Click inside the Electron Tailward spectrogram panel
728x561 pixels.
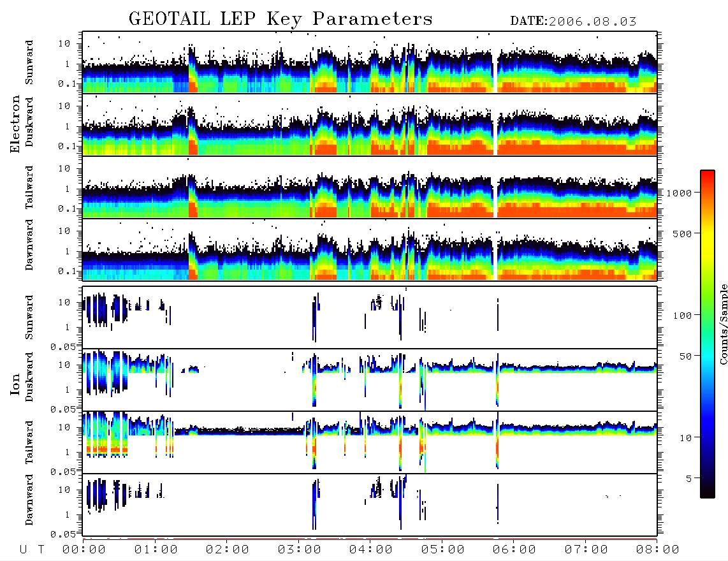tap(370, 187)
